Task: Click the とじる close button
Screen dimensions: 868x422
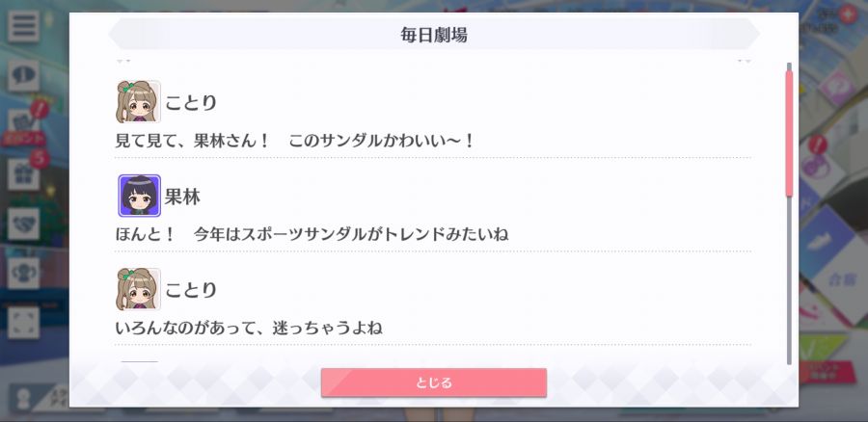Action: click(433, 382)
